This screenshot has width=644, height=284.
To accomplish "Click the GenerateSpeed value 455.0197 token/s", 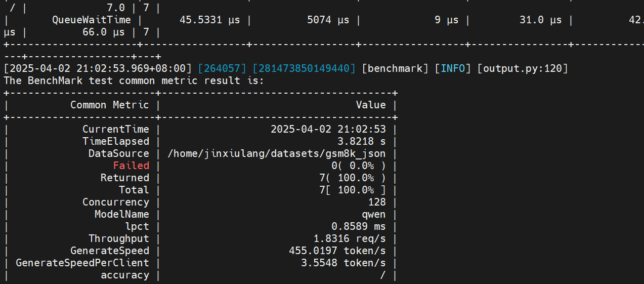I will pyautogui.click(x=337, y=251).
